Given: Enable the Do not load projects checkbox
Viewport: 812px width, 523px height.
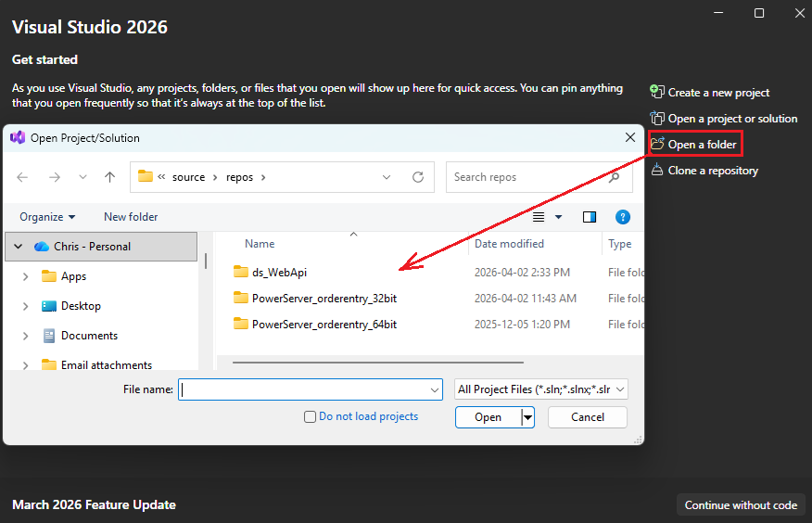Looking at the screenshot, I should point(311,417).
